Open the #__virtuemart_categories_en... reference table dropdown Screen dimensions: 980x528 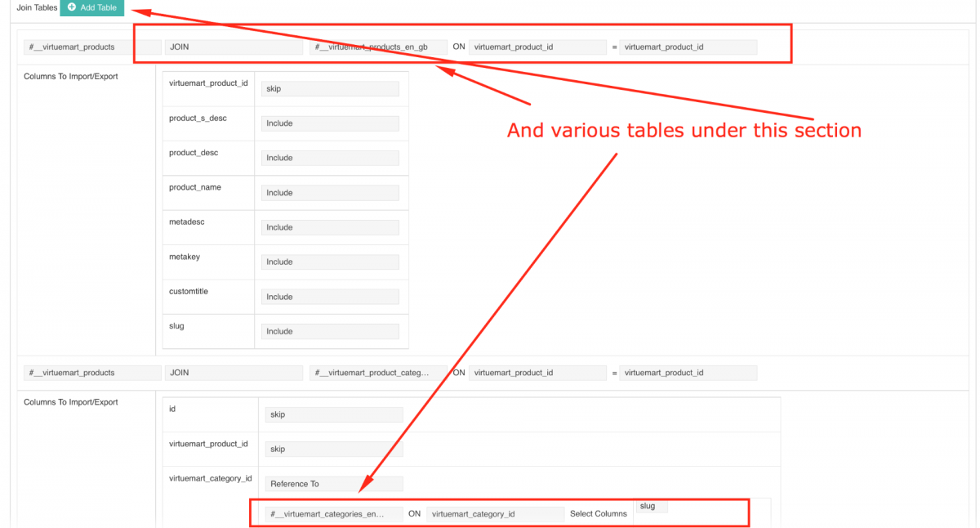334,514
